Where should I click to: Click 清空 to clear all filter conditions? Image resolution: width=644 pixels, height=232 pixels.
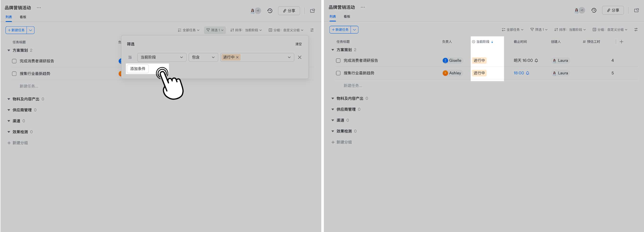coord(299,44)
